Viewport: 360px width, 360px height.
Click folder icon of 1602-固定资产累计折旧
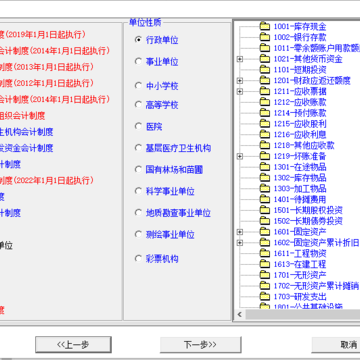coord(265,243)
